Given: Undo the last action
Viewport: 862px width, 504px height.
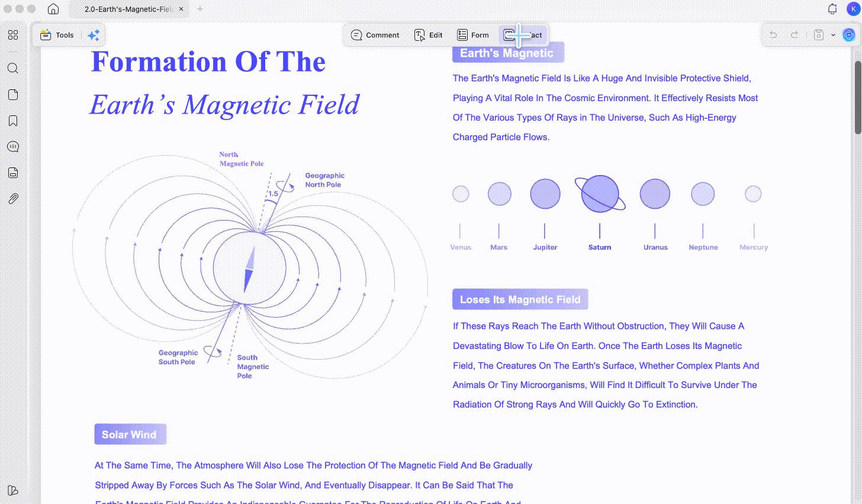Looking at the screenshot, I should [773, 35].
